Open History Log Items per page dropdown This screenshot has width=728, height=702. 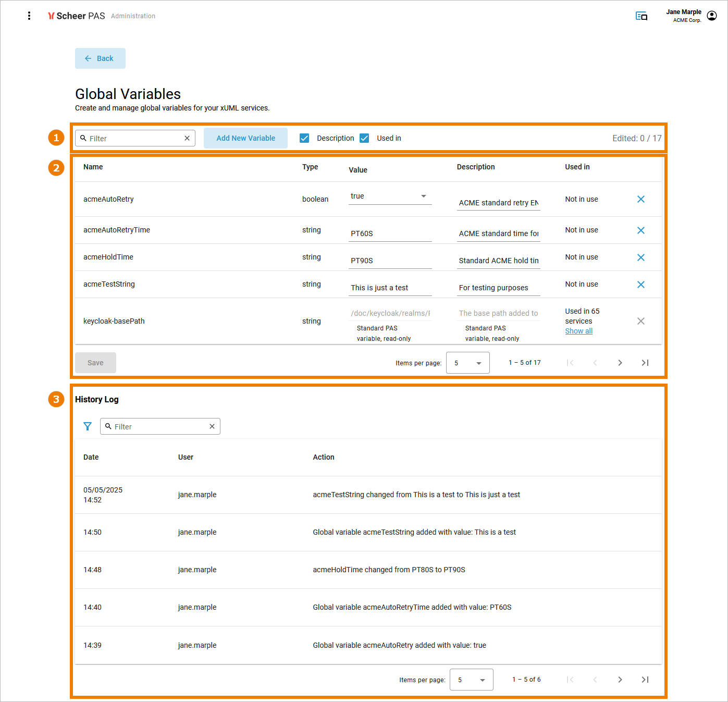(x=471, y=680)
